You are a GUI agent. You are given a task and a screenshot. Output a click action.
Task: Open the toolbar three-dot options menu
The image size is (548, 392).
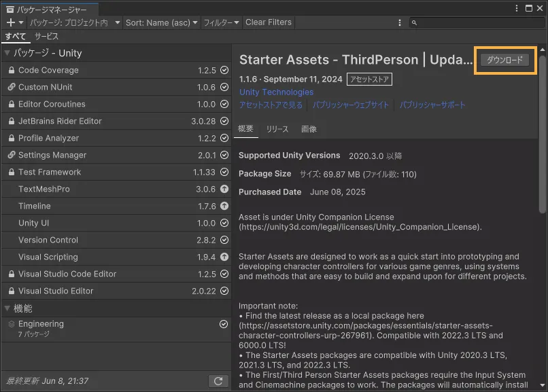pos(400,22)
